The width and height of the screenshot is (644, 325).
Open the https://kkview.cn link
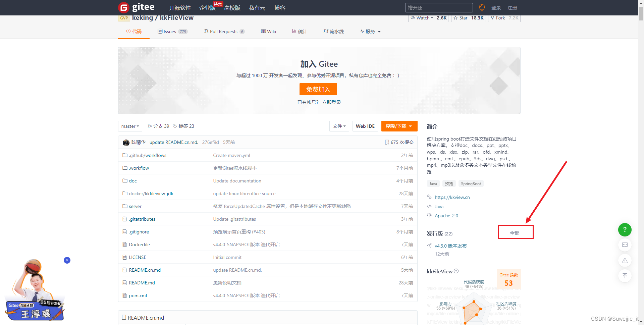point(452,197)
